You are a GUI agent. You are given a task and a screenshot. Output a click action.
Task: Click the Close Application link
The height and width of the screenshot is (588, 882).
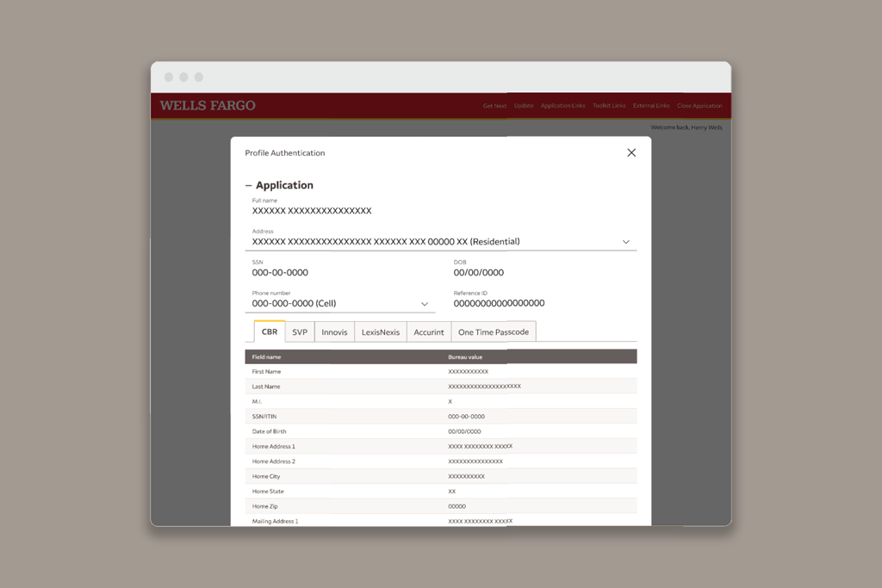699,106
